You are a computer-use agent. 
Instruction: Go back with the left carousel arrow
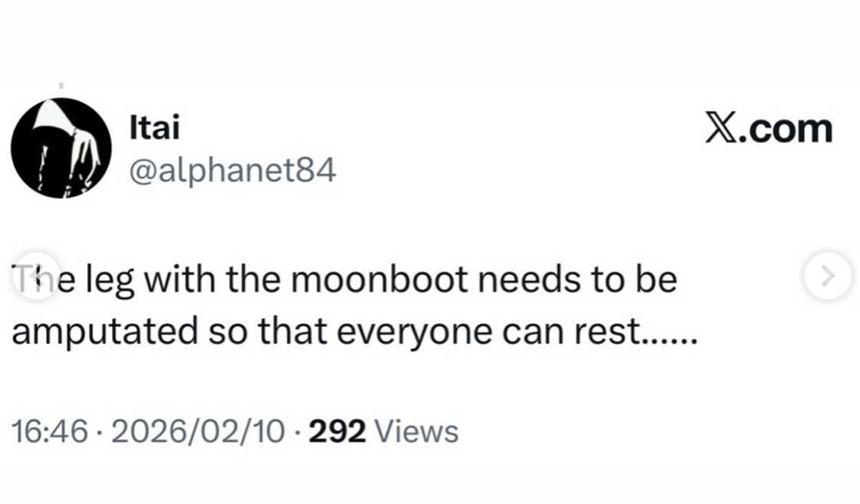pyautogui.click(x=33, y=275)
